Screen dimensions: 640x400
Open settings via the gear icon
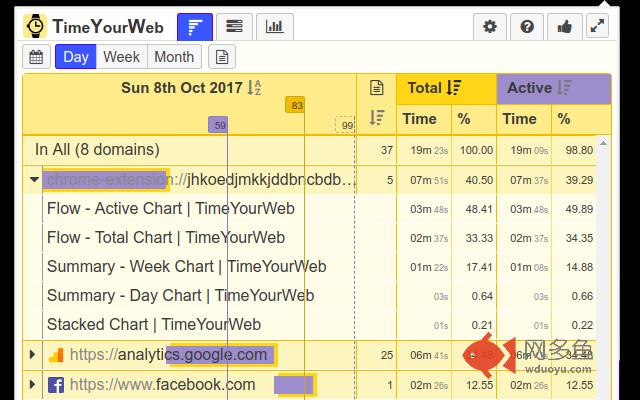coord(490,27)
